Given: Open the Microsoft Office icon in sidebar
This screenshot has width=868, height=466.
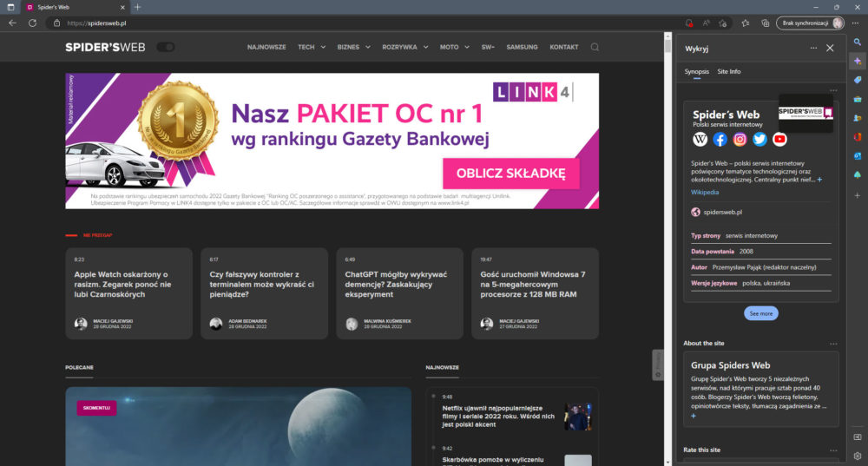Looking at the screenshot, I should [857, 137].
